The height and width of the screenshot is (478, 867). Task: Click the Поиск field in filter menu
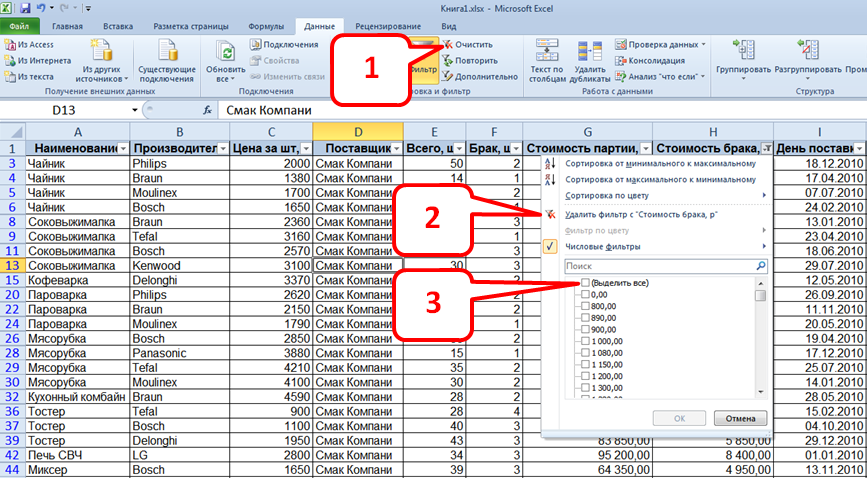[658, 267]
